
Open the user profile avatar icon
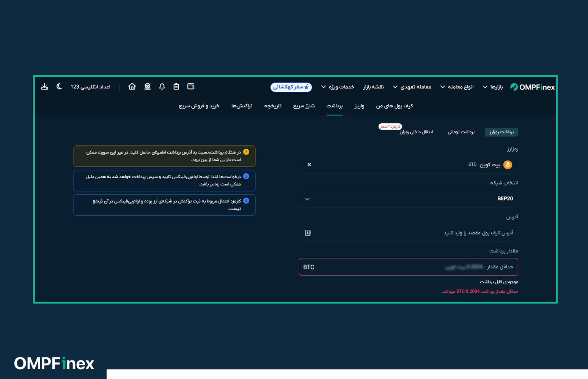148,87
